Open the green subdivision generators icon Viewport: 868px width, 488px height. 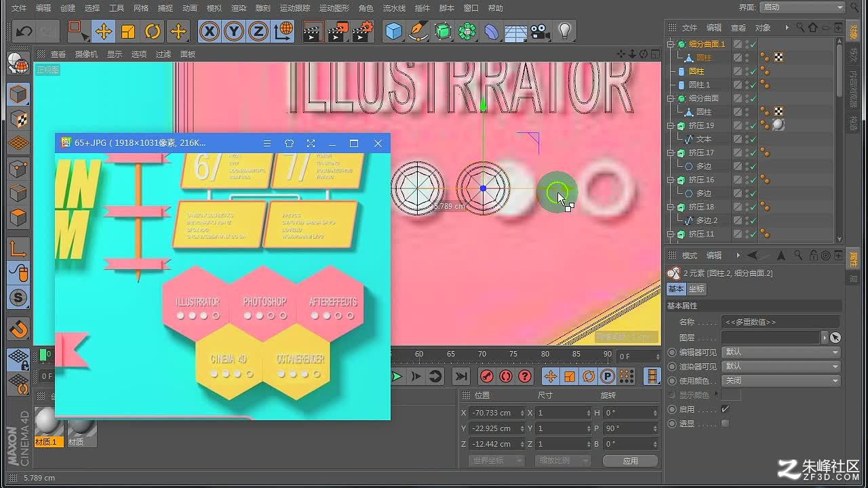coord(443,31)
